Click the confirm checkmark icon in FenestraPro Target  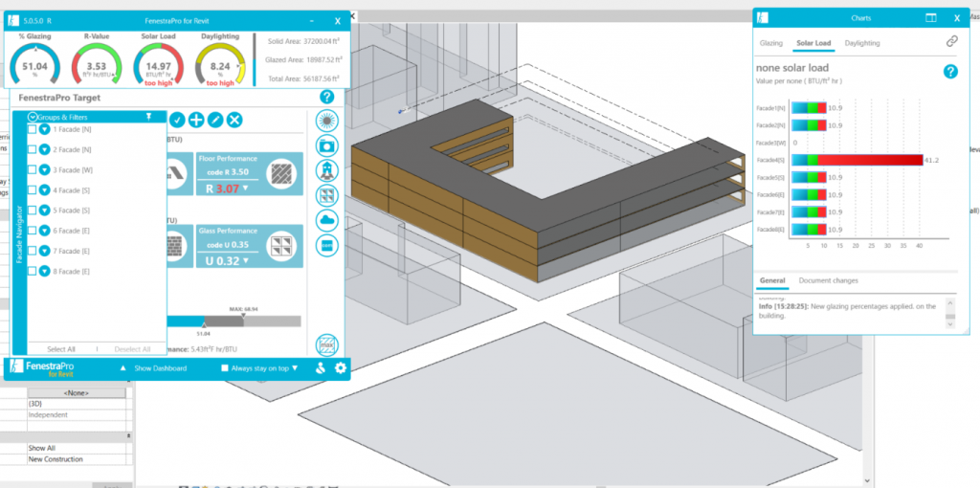[177, 120]
